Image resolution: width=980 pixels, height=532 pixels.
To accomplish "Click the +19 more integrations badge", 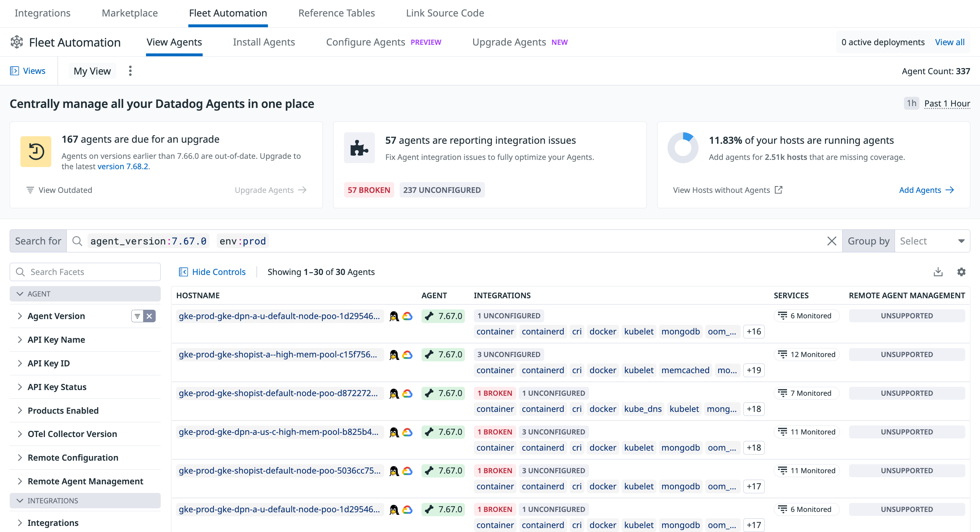I will pos(754,370).
